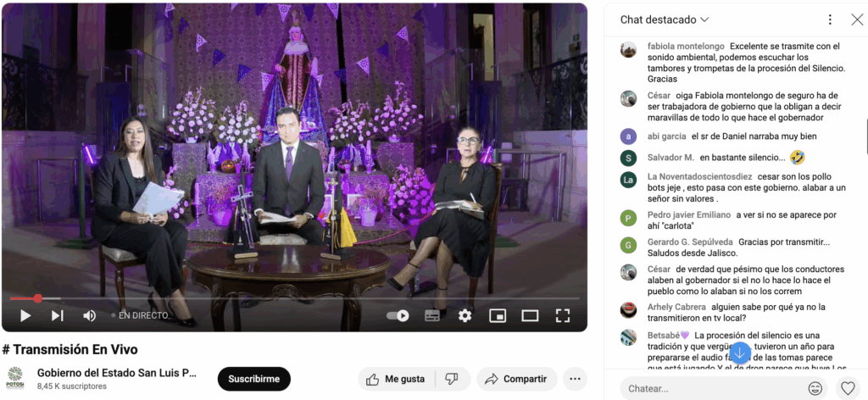Switch to miniplayer mode

(x=498, y=315)
